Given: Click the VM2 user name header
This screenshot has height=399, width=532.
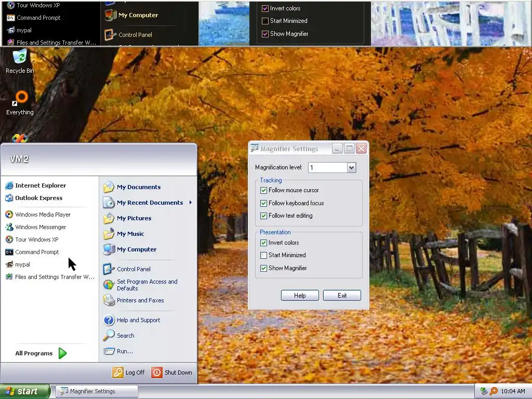Looking at the screenshot, I should (x=19, y=159).
